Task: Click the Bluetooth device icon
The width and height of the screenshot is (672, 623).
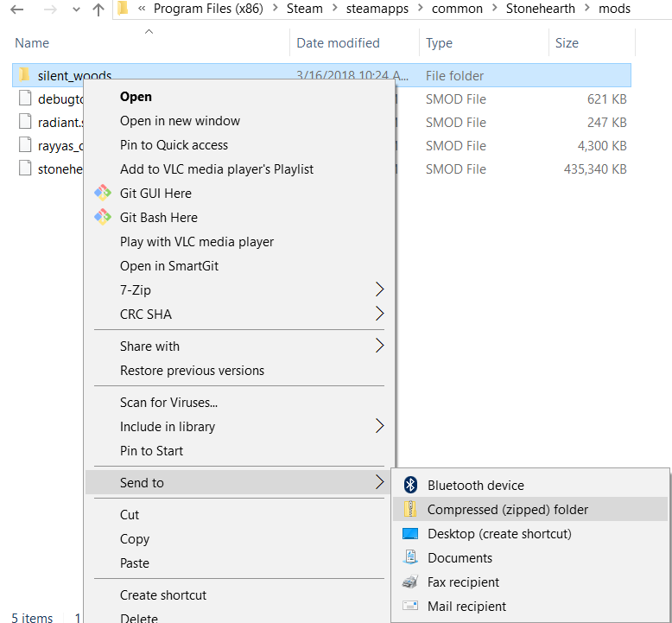Action: click(410, 485)
